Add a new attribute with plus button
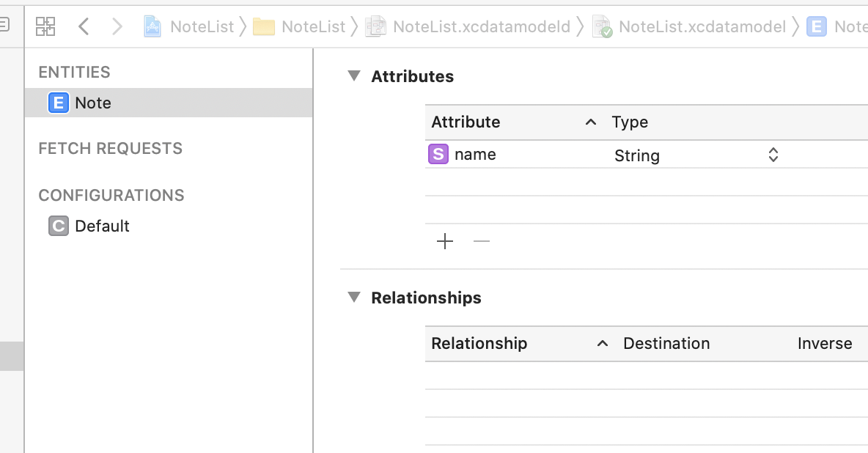 [445, 241]
